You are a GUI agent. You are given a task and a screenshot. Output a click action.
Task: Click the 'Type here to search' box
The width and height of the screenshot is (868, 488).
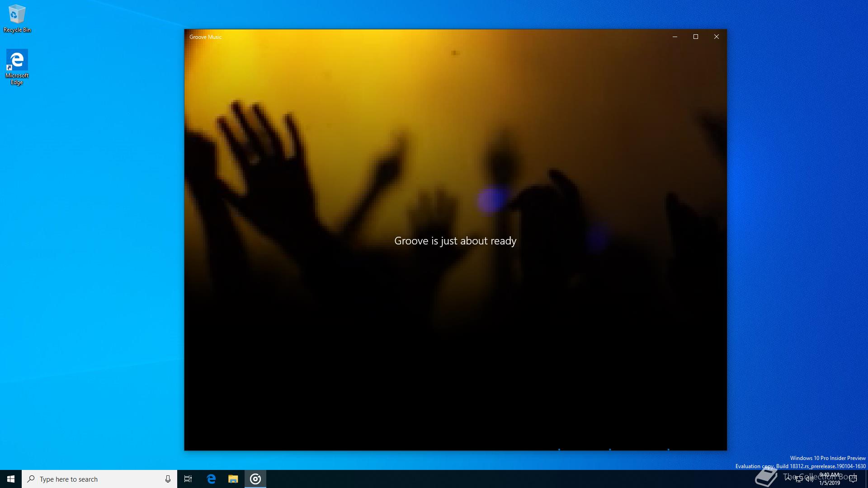(99, 479)
